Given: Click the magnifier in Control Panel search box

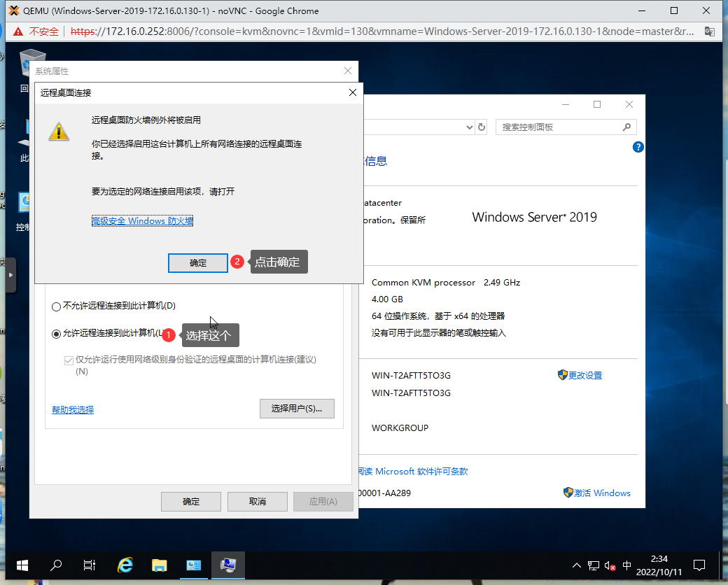Looking at the screenshot, I should point(626,127).
